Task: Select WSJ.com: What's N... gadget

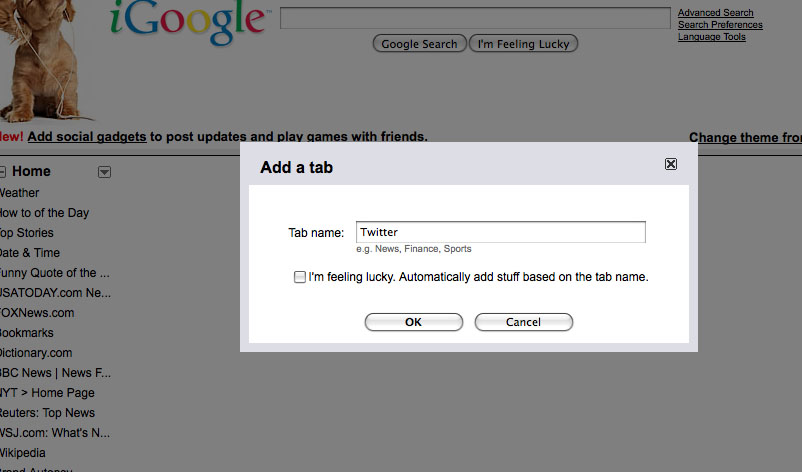Action: tap(55, 433)
